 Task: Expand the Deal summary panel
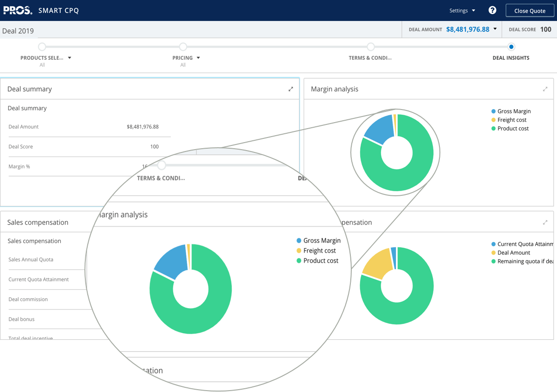coord(291,89)
